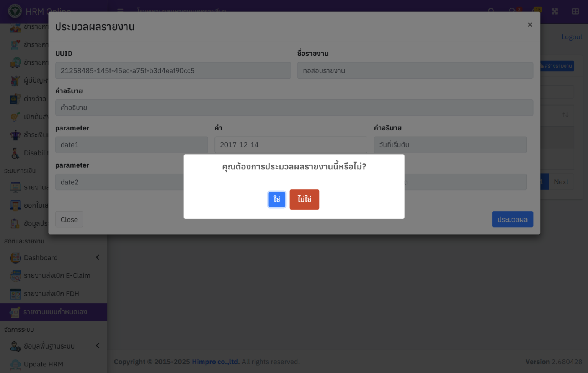This screenshot has width=588, height=373.
Task: Click the blue ประมวลผล button
Action: [x=512, y=219]
